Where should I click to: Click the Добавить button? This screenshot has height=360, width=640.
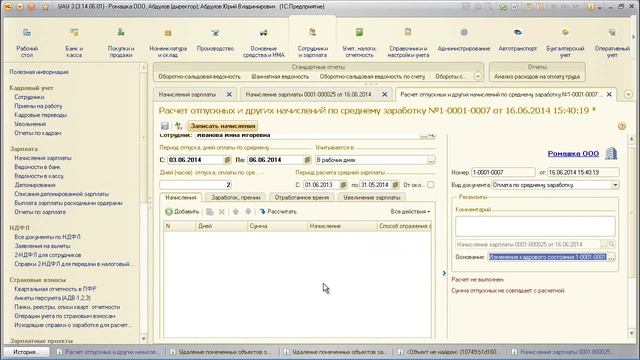point(182,211)
